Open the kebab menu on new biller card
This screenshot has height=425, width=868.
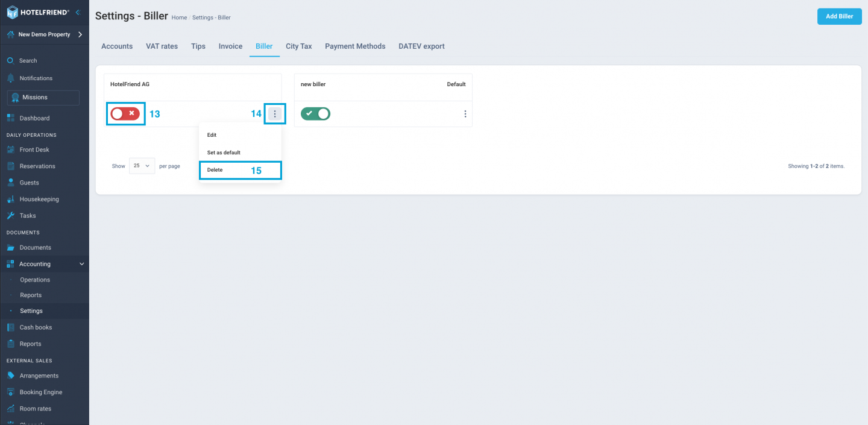[465, 113]
